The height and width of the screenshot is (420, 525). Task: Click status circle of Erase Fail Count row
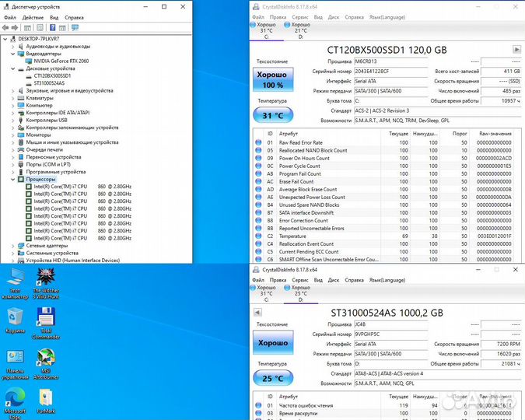tap(258, 181)
